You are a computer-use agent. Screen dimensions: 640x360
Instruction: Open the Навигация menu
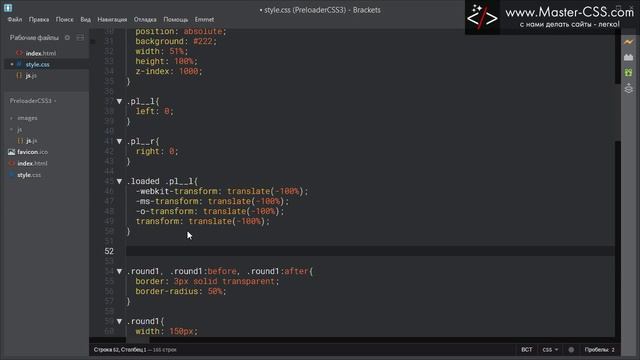(x=112, y=19)
